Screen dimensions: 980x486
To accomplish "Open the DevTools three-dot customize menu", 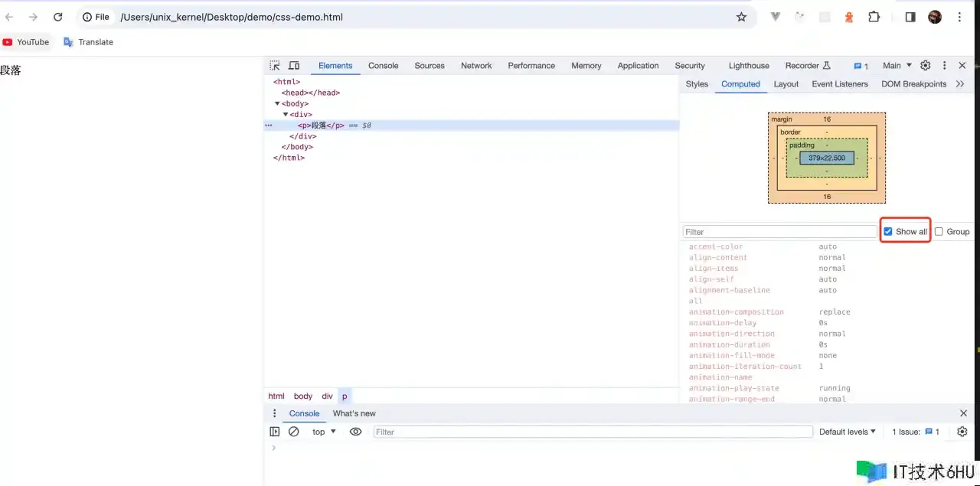I will (944, 66).
